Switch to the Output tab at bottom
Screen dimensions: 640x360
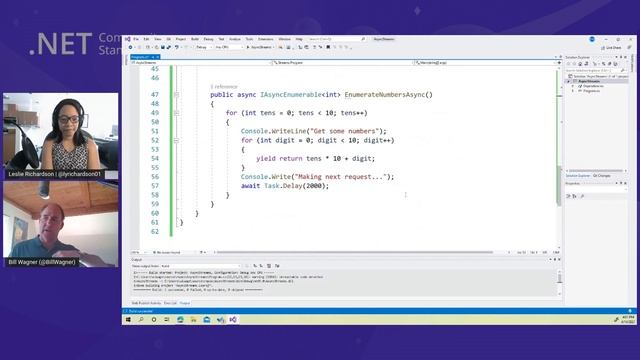[184, 303]
